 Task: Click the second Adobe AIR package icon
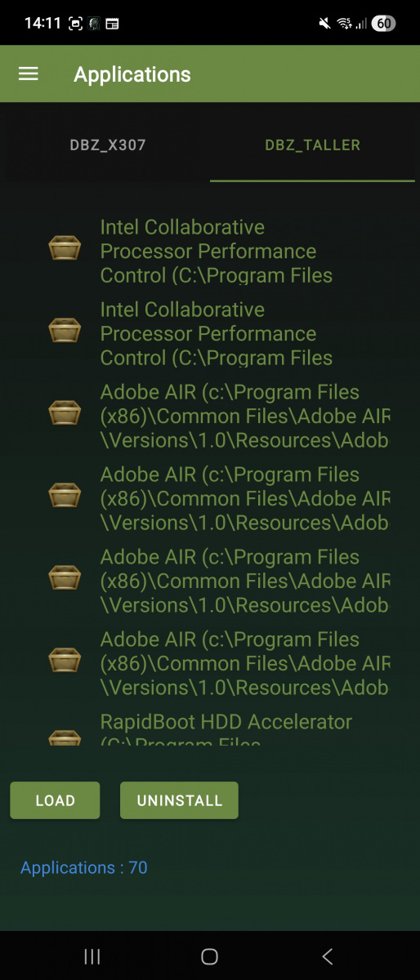pyautogui.click(x=65, y=496)
